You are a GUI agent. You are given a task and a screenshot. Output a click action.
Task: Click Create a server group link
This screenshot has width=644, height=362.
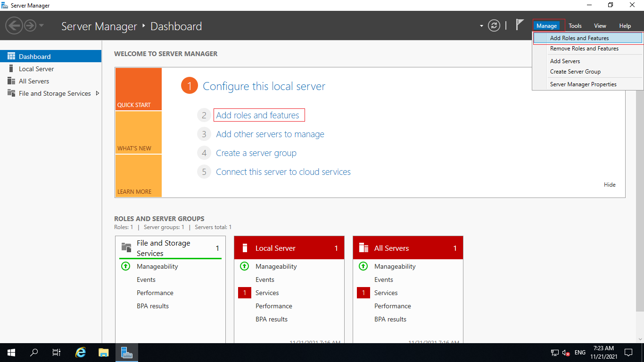point(256,153)
